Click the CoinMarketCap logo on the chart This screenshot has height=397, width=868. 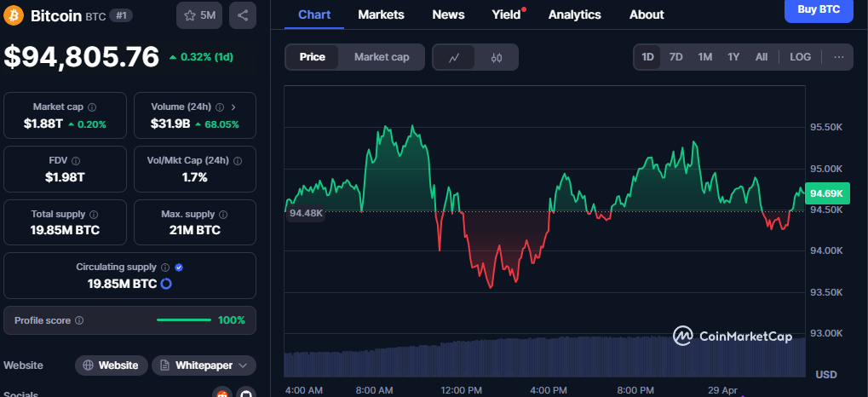pos(733,336)
